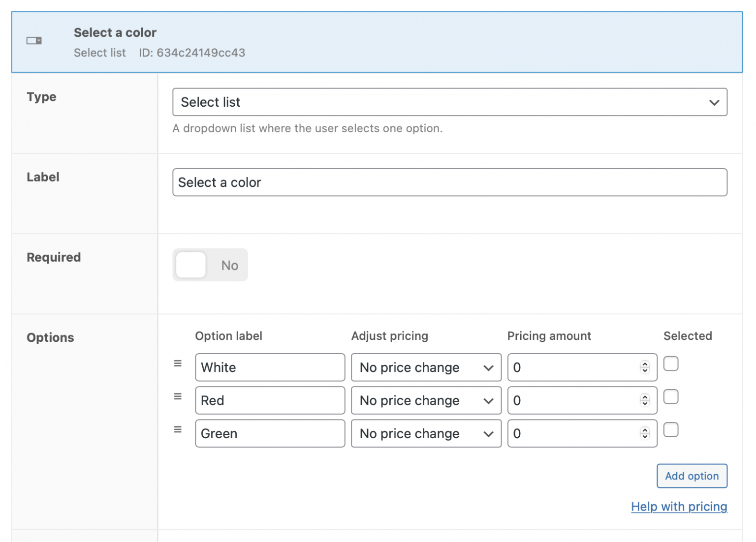756x542 pixels.
Task: Edit the Red option label field
Action: click(x=270, y=400)
